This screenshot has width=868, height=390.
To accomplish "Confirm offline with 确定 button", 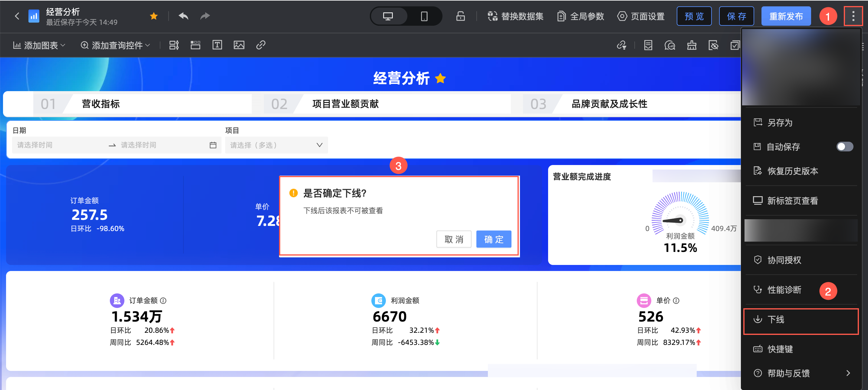I will tap(493, 239).
